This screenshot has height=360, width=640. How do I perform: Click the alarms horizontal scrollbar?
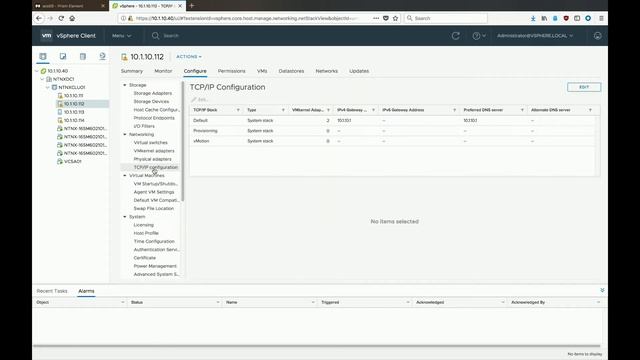click(316, 346)
